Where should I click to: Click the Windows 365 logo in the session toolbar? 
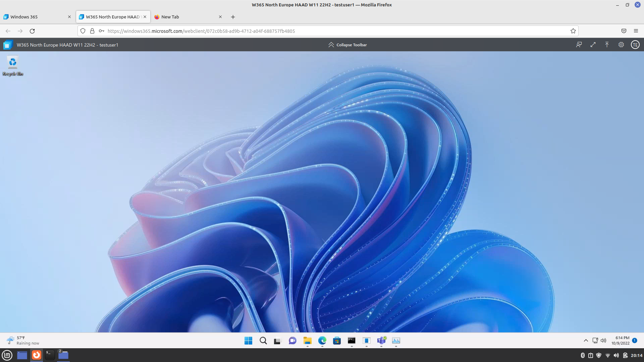[7, 45]
